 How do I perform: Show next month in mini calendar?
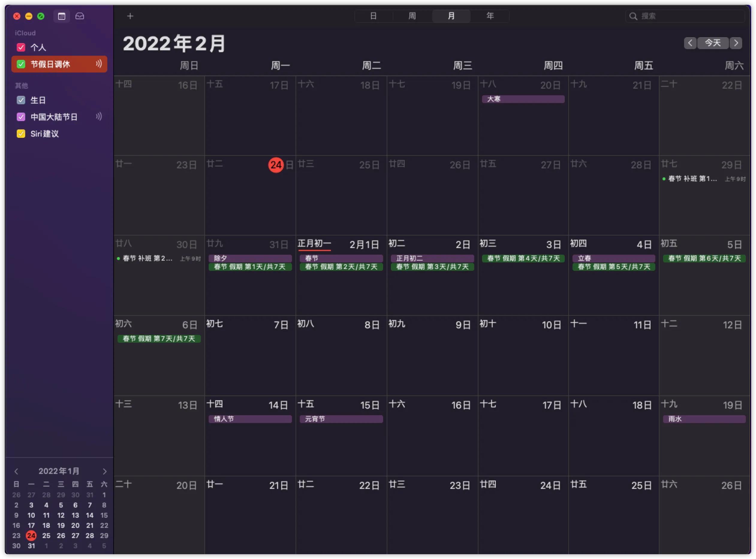point(105,471)
